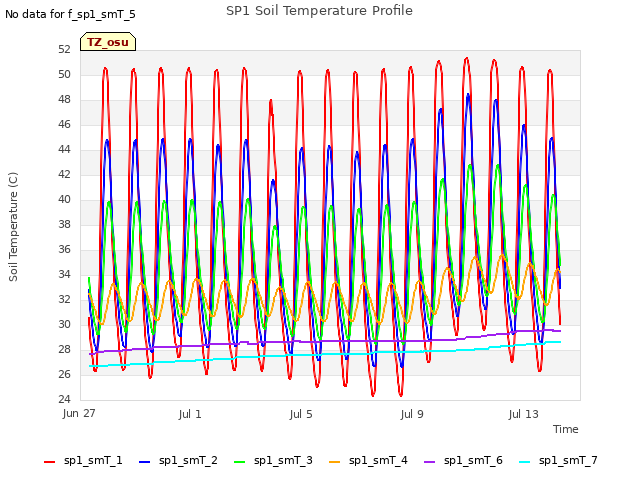The height and width of the screenshot is (480, 640).
Task: Click the 50 y-axis tick label
Action: tap(64, 74)
